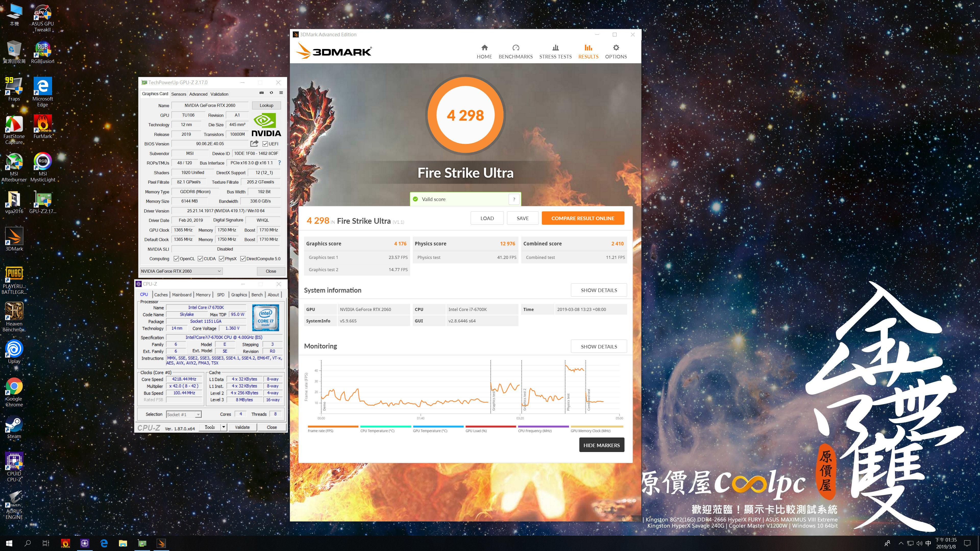Screen dimensions: 980x551
Task: Open Heaven Benchmark desktop icon
Action: click(14, 317)
